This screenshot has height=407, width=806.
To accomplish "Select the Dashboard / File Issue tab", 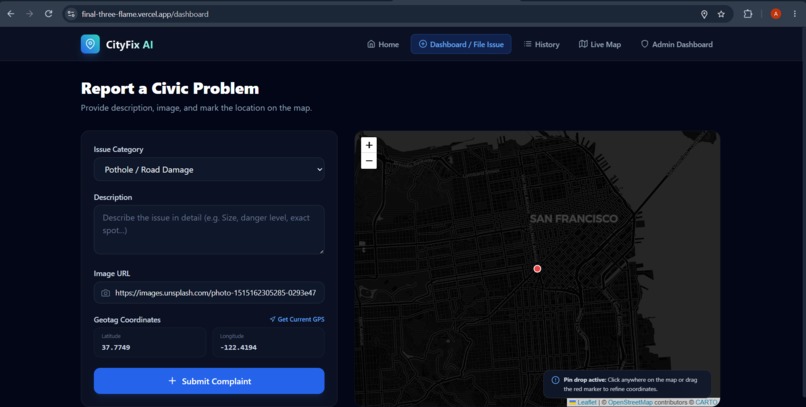I will click(x=461, y=44).
